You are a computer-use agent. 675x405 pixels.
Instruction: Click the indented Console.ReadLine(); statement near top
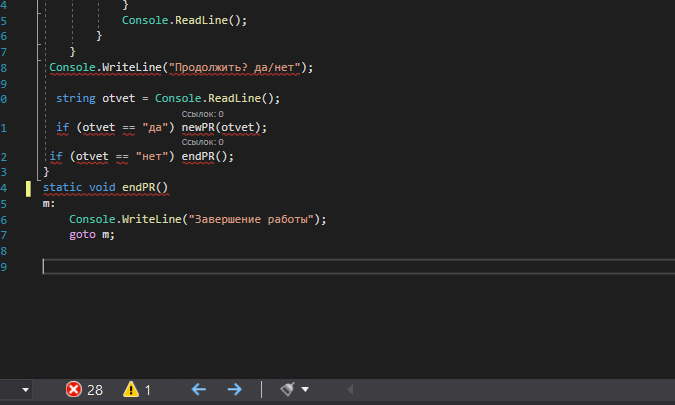184,20
